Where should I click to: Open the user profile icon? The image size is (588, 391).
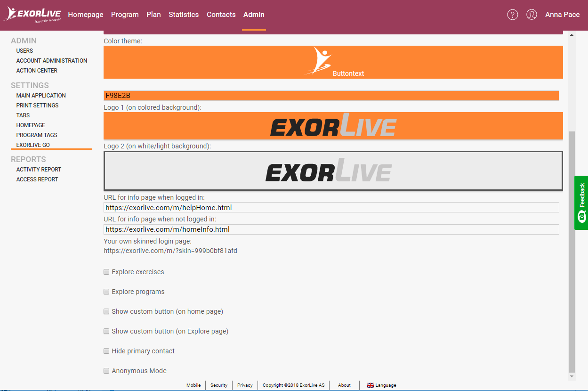click(532, 15)
